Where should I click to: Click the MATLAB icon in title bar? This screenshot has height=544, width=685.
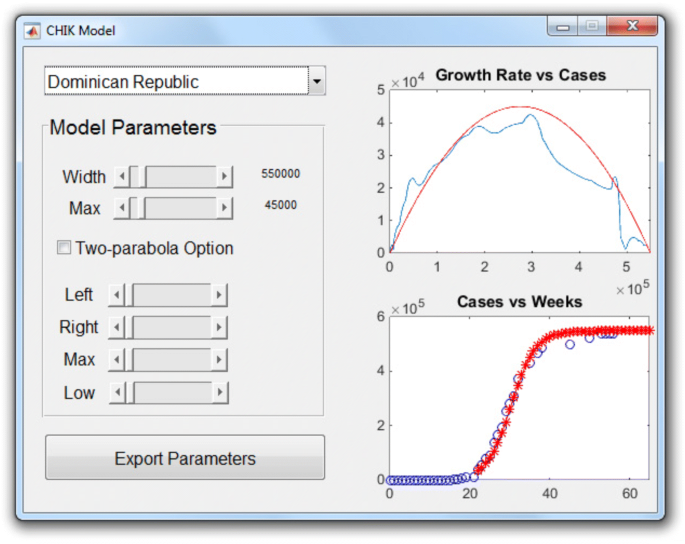pos(32,31)
